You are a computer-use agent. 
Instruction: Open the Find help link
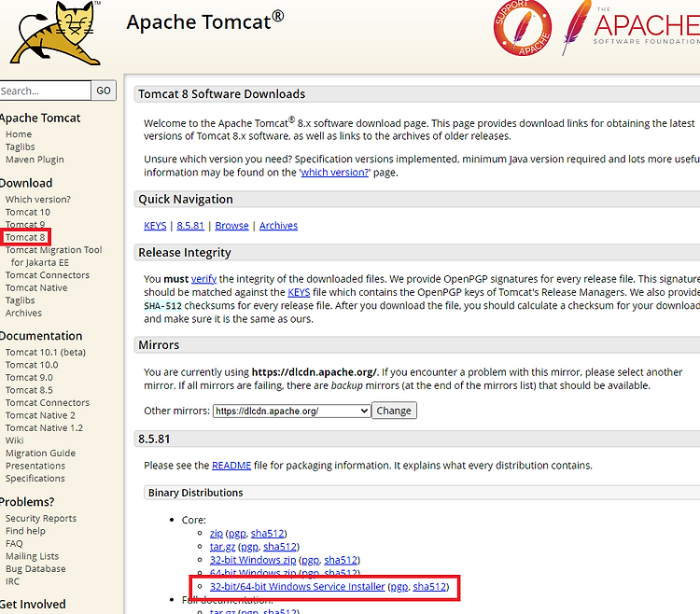coord(25,531)
